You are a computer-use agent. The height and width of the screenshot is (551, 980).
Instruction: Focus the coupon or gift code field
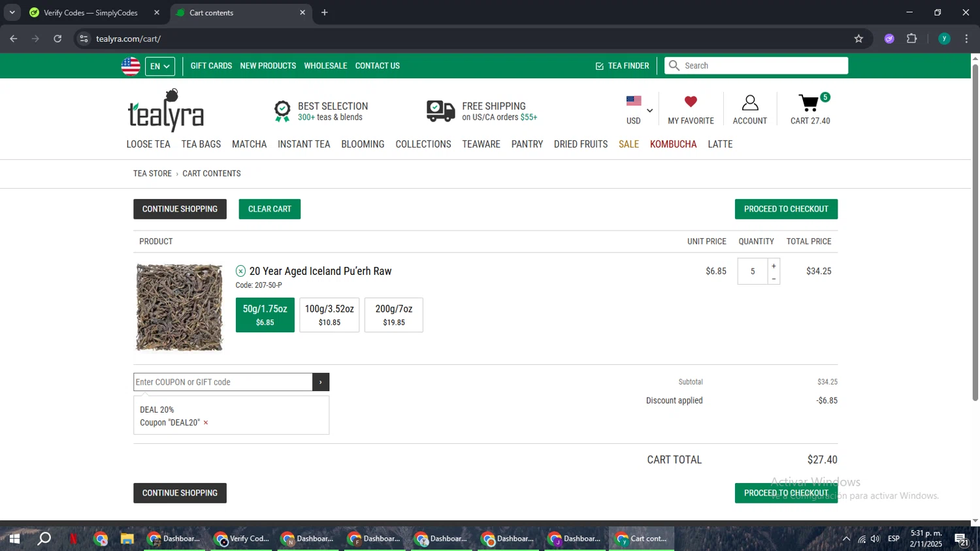tap(223, 382)
